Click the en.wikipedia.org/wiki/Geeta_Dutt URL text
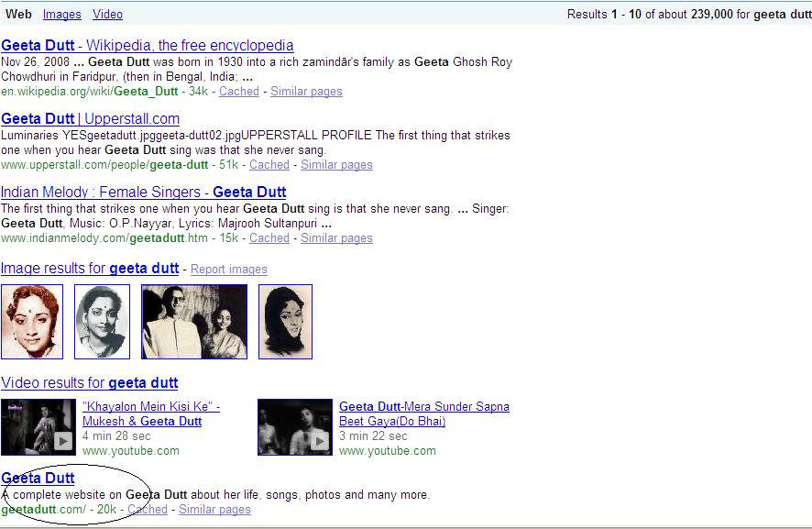 [90, 91]
